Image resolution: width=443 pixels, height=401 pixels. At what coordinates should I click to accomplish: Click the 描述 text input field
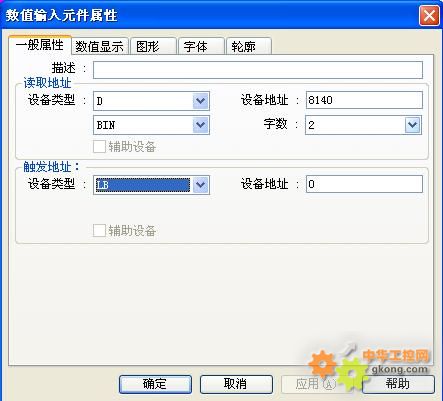258,70
